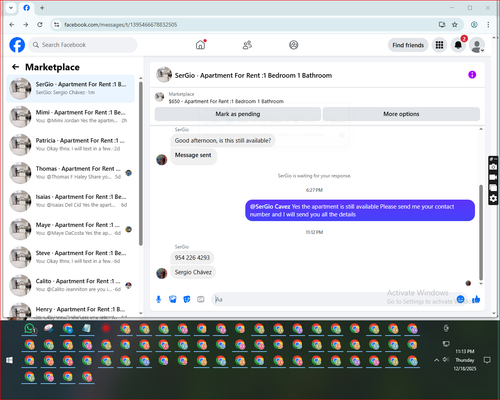Screen dimensions: 500x400
Task: Click the listing title '$650 - Apartment For Rent'
Action: [226, 101]
